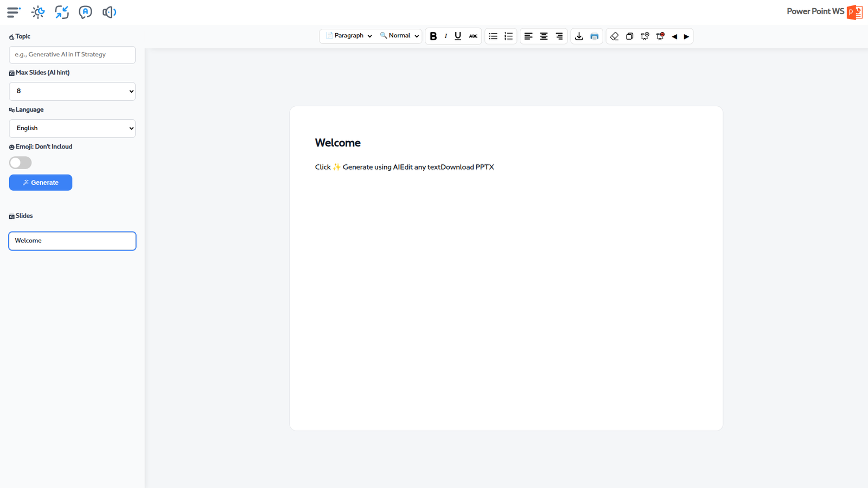
Task: Go to next slide arrow
Action: [686, 37]
